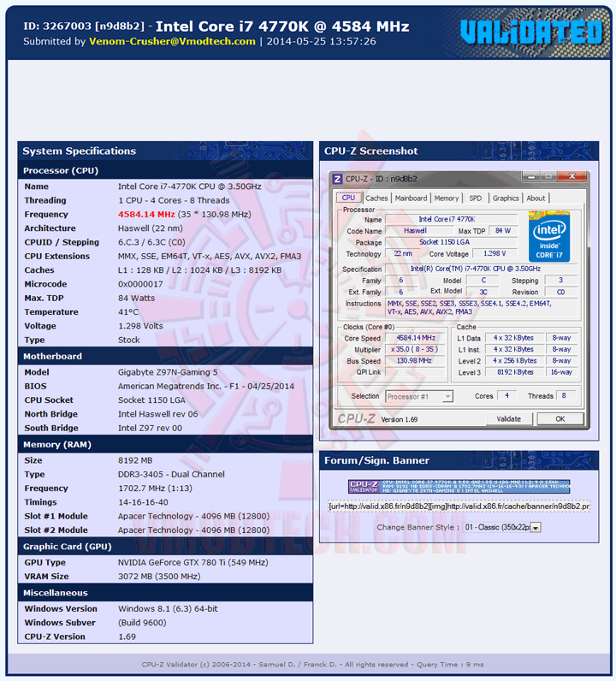The image size is (616, 681).
Task: Switch to the Caches tab
Action: point(376,198)
